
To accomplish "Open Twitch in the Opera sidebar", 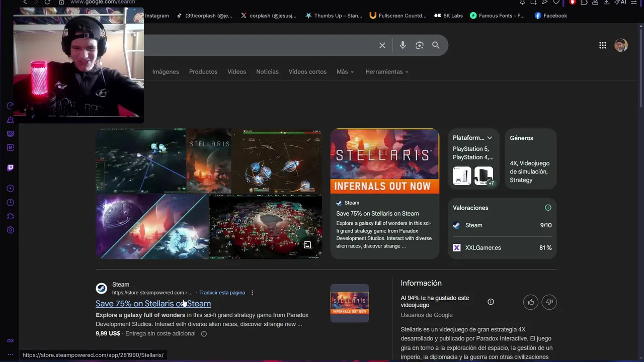I will pos(10,168).
